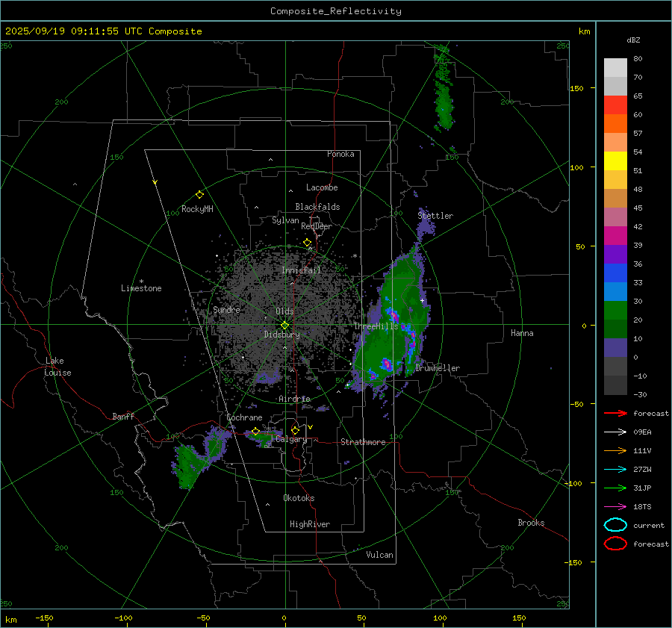Viewport: 672px width, 628px height.
Task: Click the yellow diamond marker above RockyMH
Action: pos(199,194)
